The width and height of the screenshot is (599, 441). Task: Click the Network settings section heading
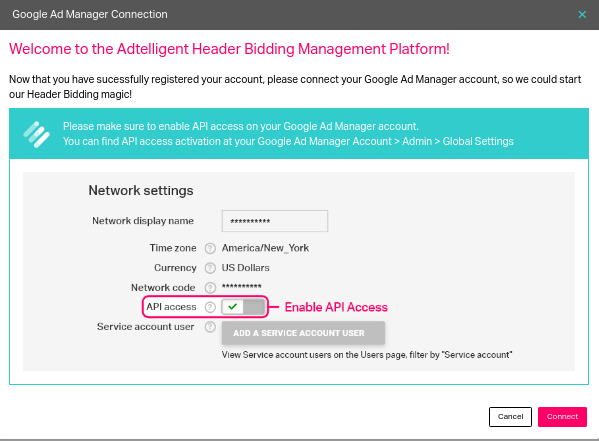pos(141,190)
